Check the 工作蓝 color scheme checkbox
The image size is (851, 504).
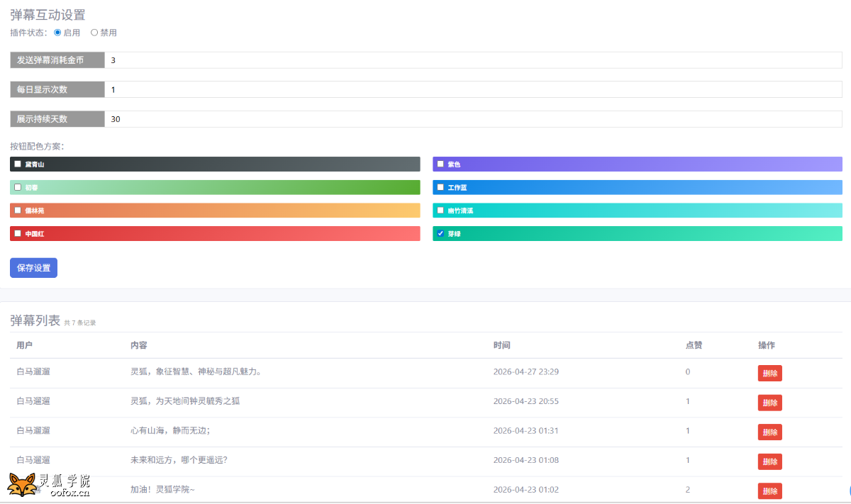point(440,187)
